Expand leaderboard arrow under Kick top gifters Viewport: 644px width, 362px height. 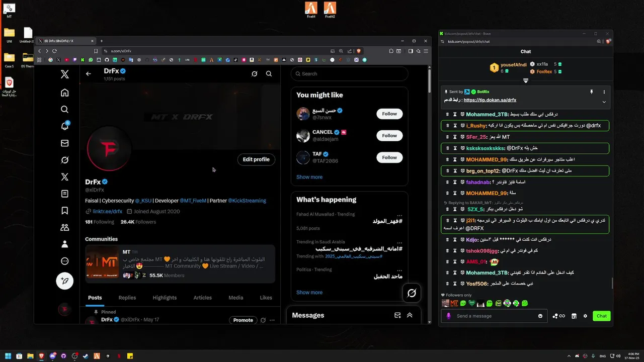[x=526, y=80]
